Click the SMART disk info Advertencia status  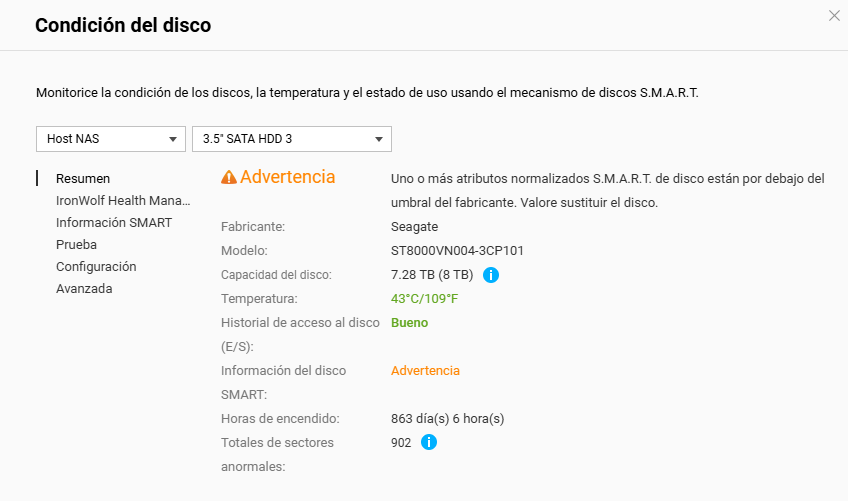click(425, 370)
